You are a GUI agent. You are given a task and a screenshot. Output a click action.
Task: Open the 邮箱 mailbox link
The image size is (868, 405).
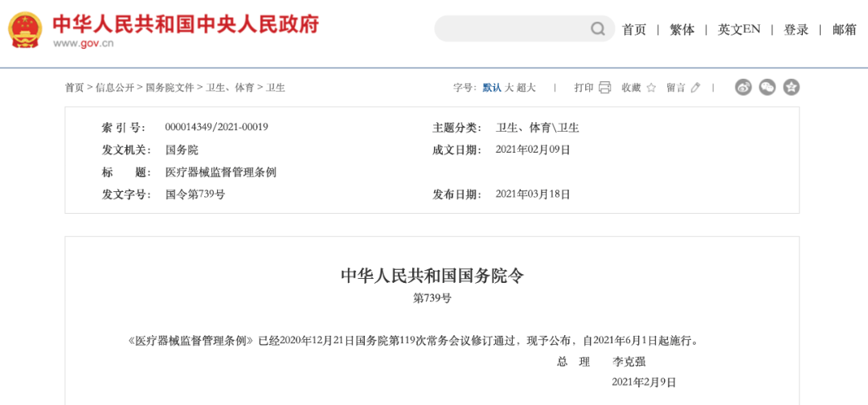point(844,30)
